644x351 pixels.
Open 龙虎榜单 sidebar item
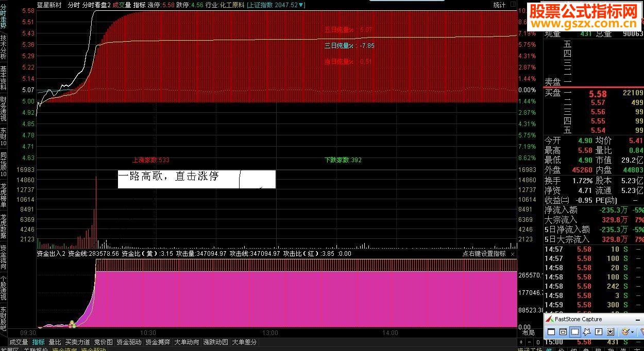[4, 195]
